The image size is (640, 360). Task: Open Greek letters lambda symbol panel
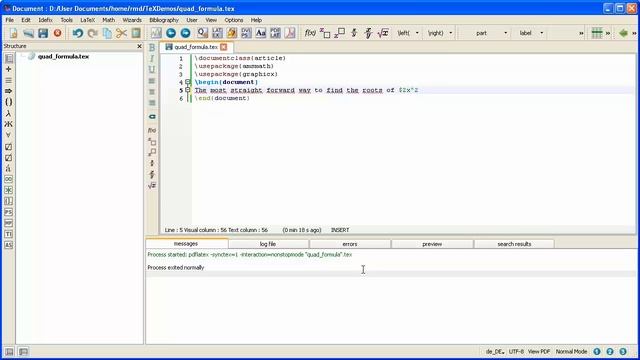coord(9,113)
